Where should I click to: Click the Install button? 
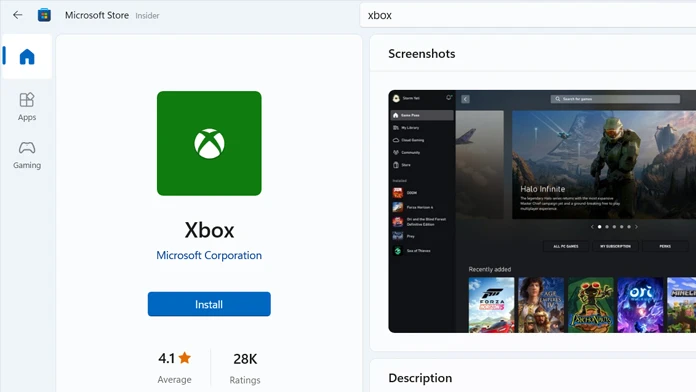point(209,304)
